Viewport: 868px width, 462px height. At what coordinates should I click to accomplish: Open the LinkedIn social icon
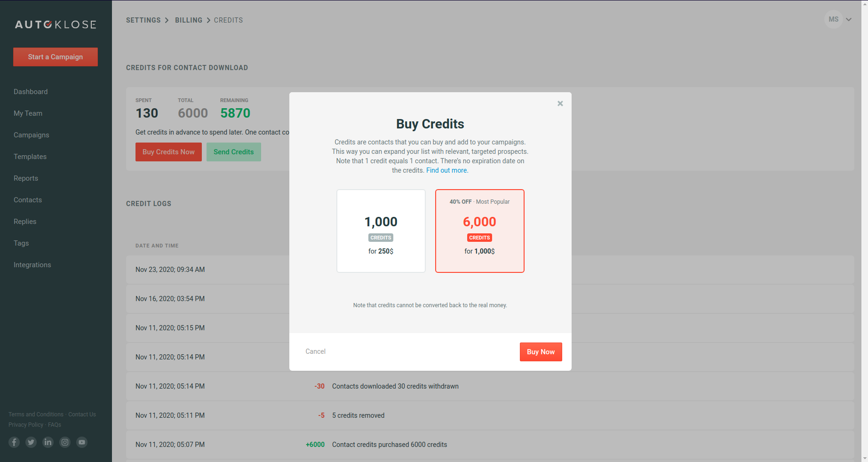[48, 442]
